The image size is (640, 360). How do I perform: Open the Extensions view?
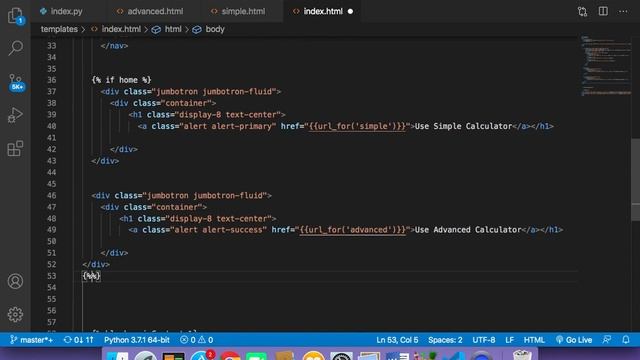[x=15, y=148]
